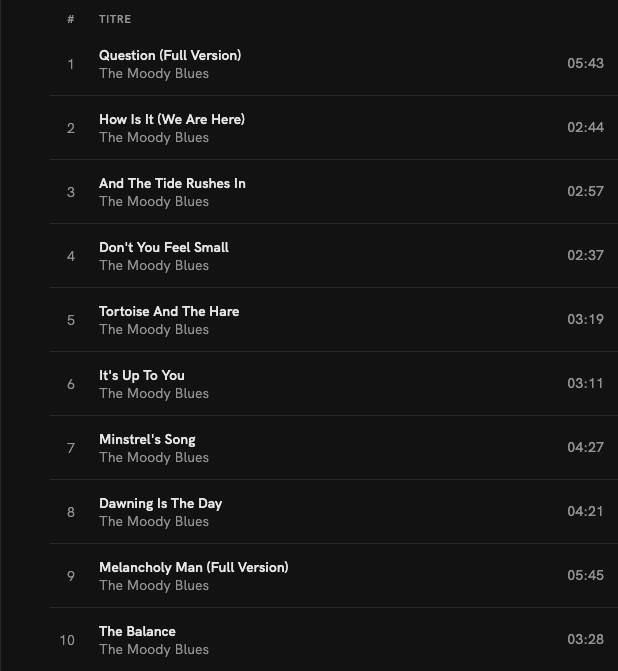
Task: Play the track Question (Full Version)
Action: tap(170, 55)
